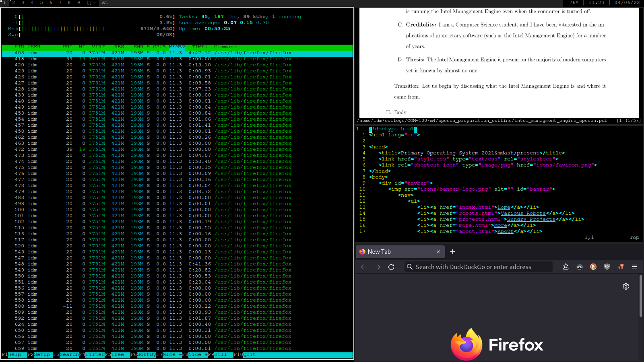
Task: Sort htop by PID column header
Action: click(x=19, y=47)
